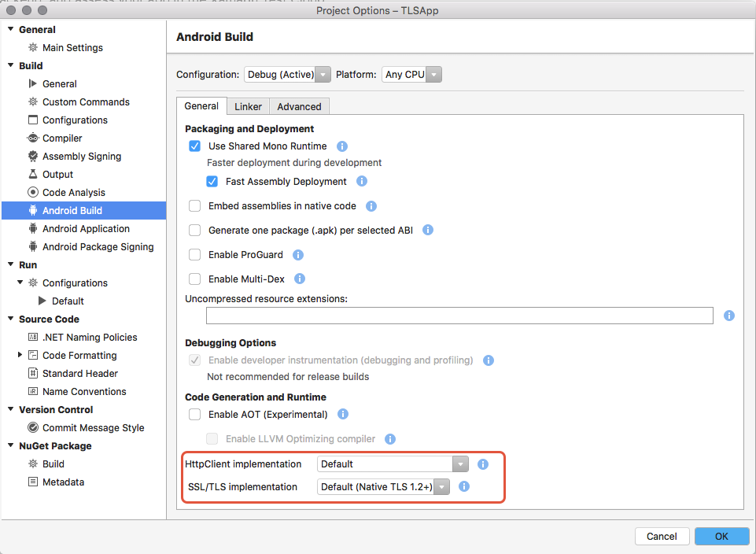Screen dimensions: 756x554
Task: Click the info icon for Use Shared Mono Runtime
Action: pyautogui.click(x=342, y=146)
